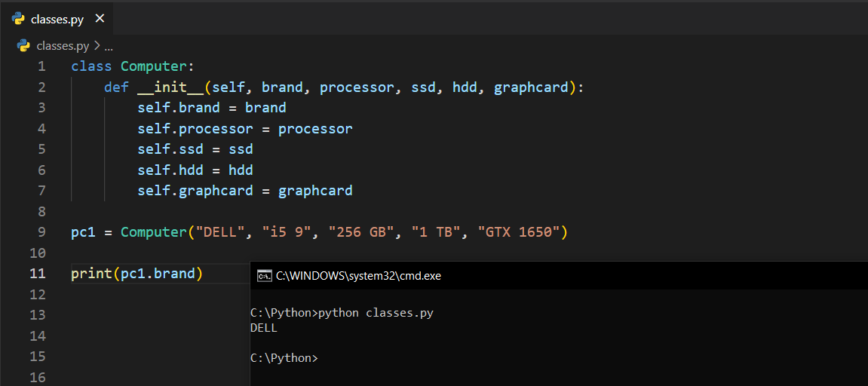The width and height of the screenshot is (868, 386).
Task: Click the pc1 variable on line 9
Action: tap(83, 232)
